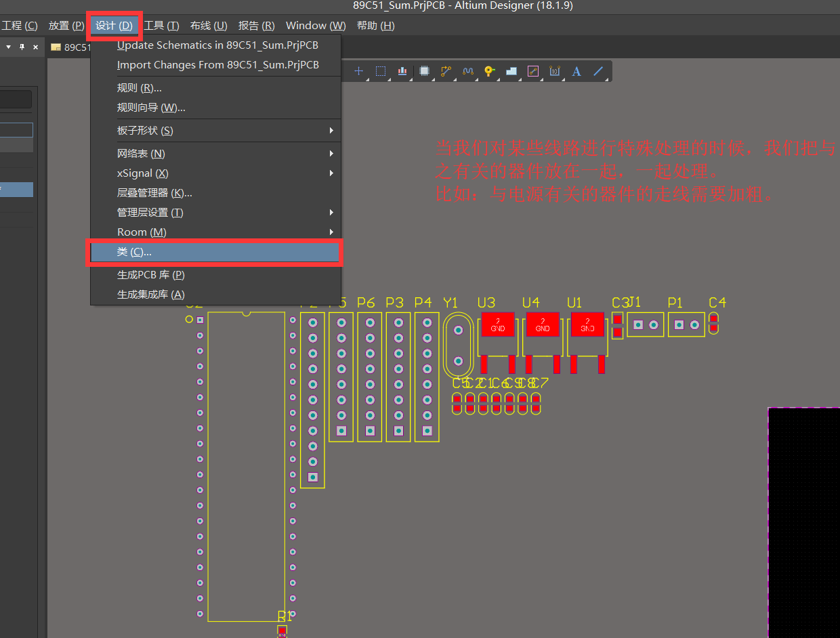Click the U4 component GND pad
The width and height of the screenshot is (840, 638).
point(543,324)
